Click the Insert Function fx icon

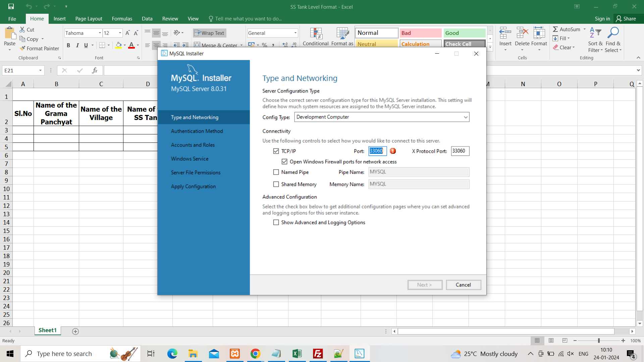click(x=95, y=70)
